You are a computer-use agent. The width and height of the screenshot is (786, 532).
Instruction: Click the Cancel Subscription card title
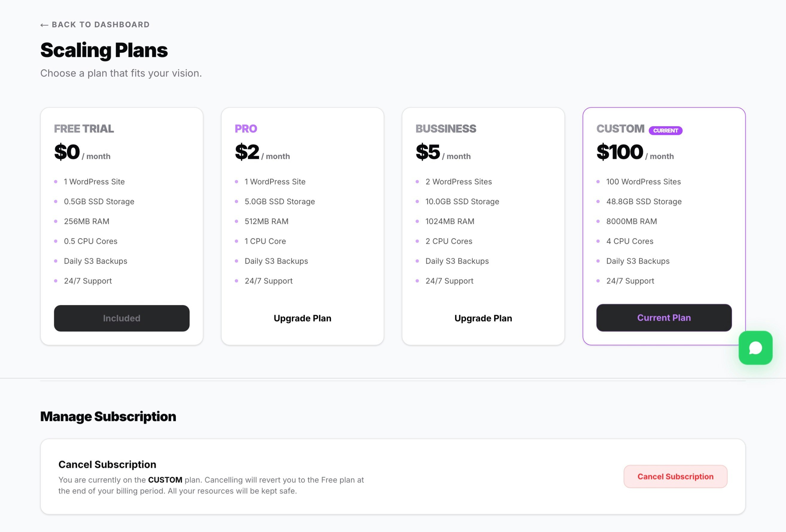(107, 464)
